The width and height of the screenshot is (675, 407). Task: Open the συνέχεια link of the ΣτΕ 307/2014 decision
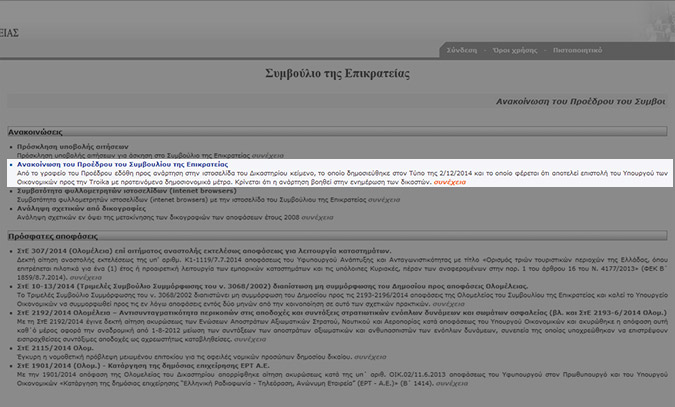point(86,277)
